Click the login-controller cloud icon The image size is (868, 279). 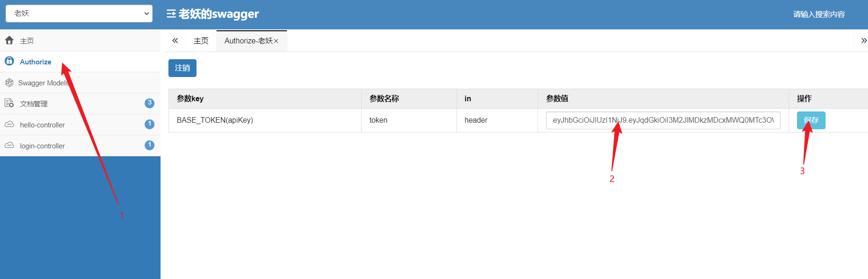coord(9,145)
